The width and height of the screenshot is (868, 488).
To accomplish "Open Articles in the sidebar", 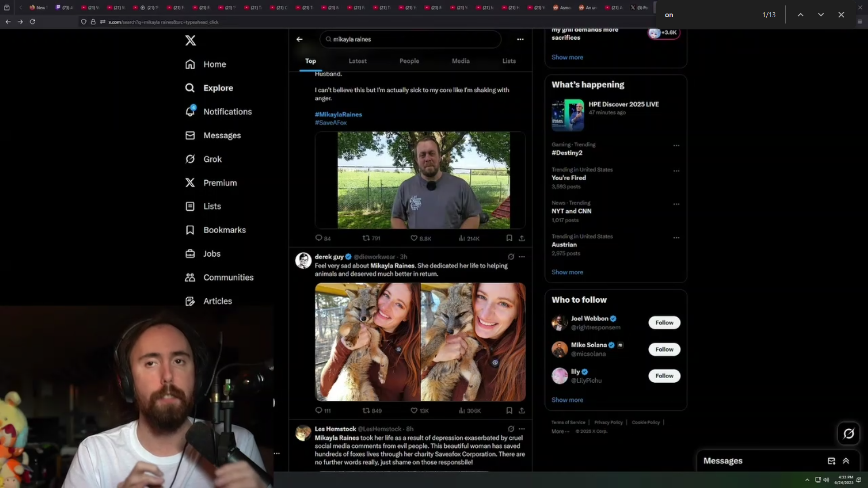I will click(x=208, y=301).
